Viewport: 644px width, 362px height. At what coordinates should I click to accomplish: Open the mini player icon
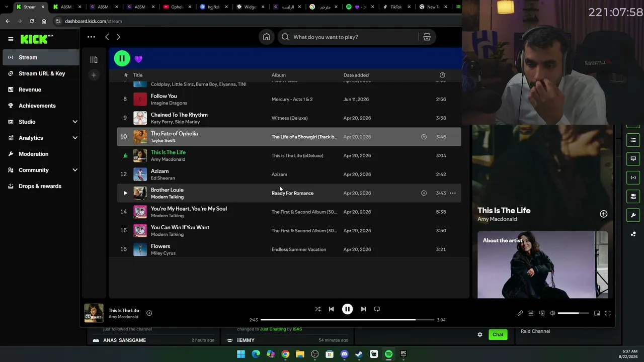point(597,313)
